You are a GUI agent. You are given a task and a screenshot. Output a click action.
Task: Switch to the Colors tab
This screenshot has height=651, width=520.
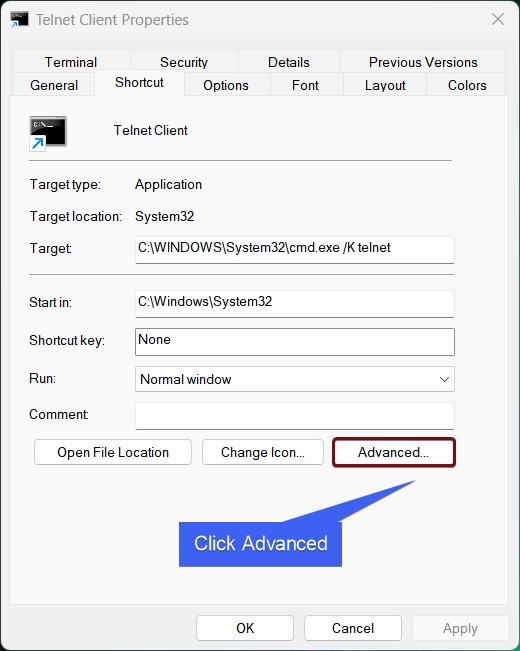pyautogui.click(x=467, y=85)
